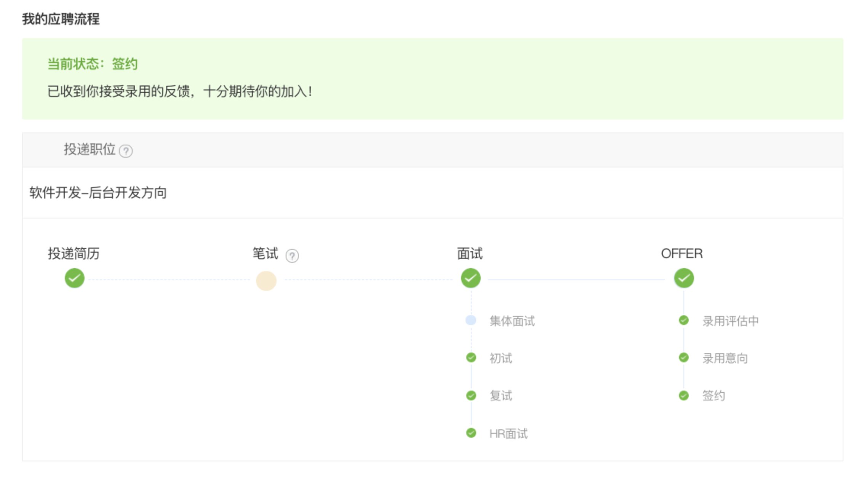Click the green check beside 初试
This screenshot has width=848, height=504.
coord(471,357)
